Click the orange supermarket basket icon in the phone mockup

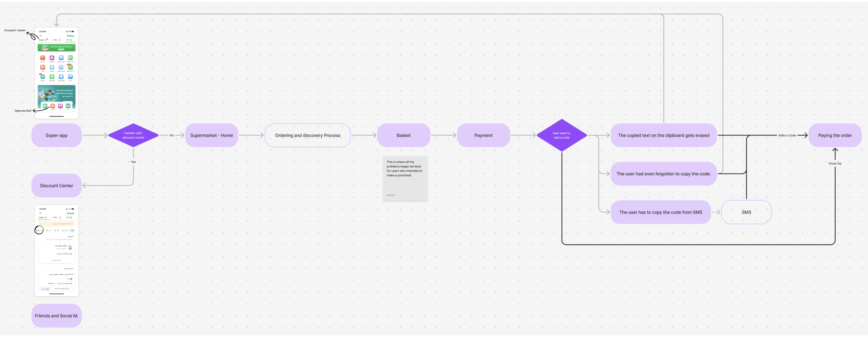coord(52,106)
